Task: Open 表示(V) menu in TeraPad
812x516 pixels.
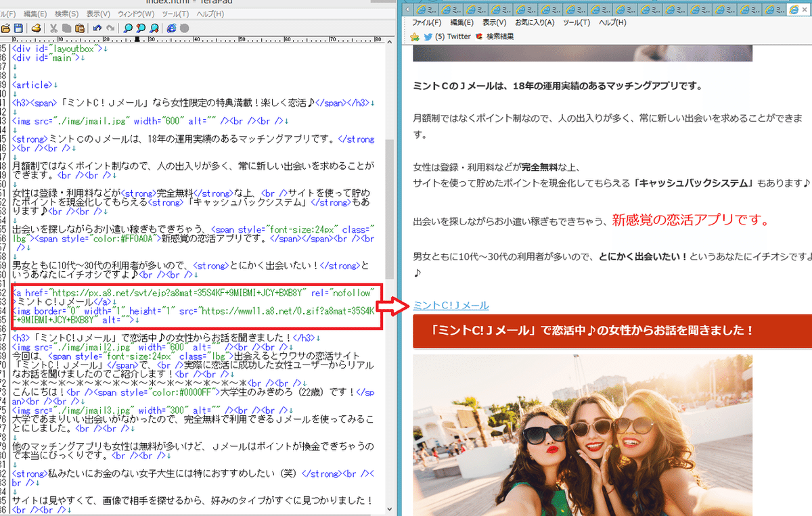Action: (x=98, y=14)
